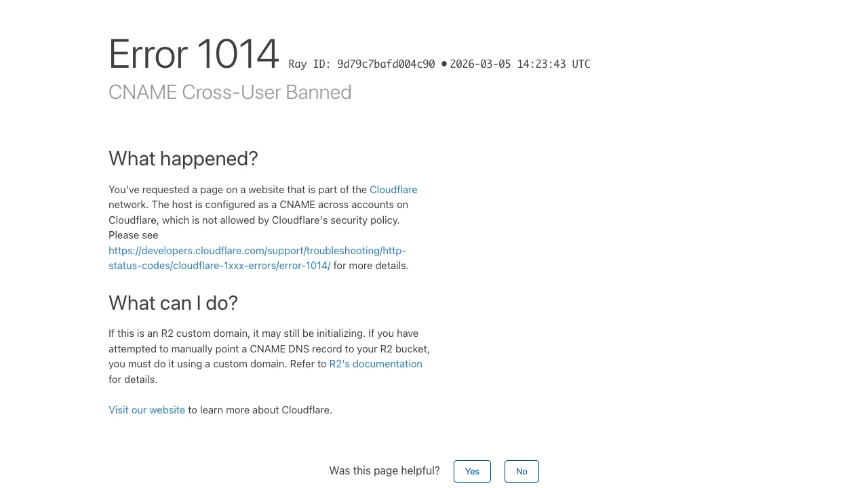868x488 pixels.
Task: Click the paragraph starting "You've requested a page"
Action: point(258,205)
